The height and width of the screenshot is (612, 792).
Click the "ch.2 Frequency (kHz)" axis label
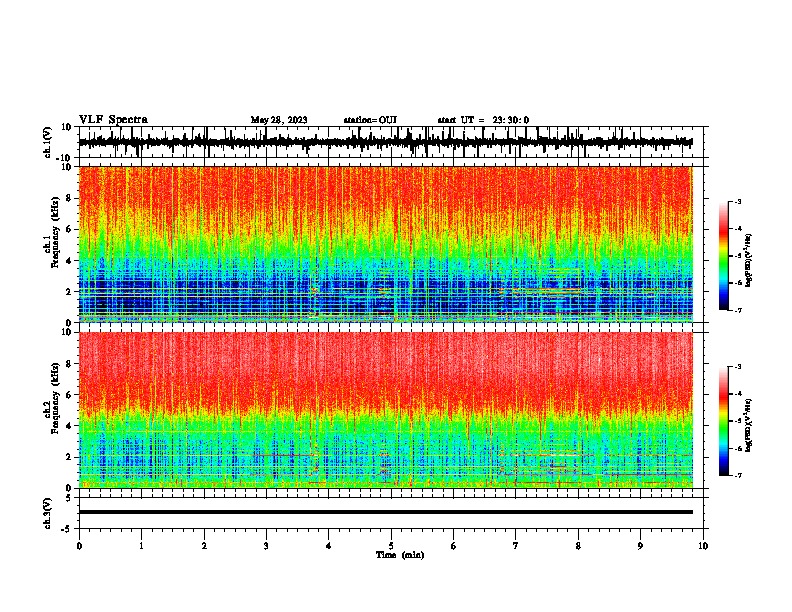51,398
